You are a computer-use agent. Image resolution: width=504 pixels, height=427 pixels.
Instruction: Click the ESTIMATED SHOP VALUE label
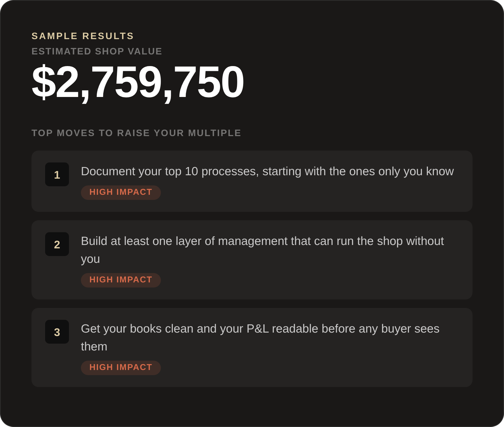(x=97, y=51)
